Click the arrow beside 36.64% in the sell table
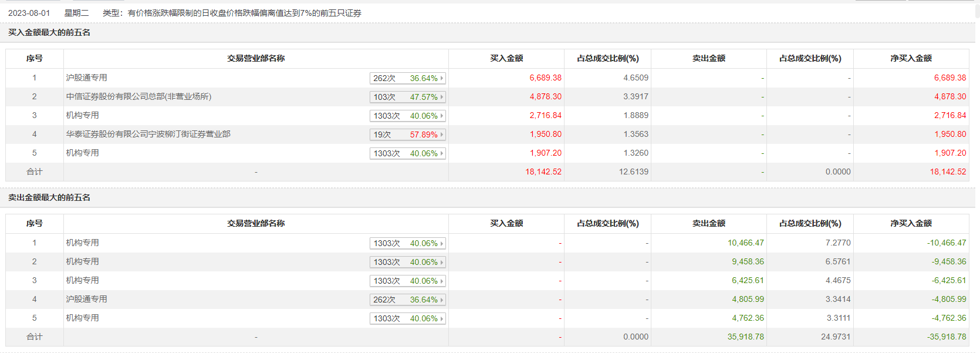The image size is (980, 353). pyautogui.click(x=441, y=300)
